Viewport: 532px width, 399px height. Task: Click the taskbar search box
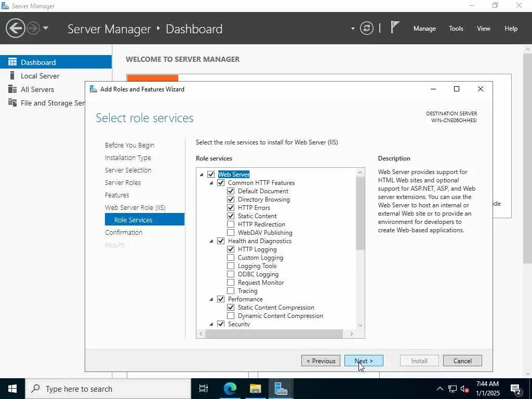point(108,389)
